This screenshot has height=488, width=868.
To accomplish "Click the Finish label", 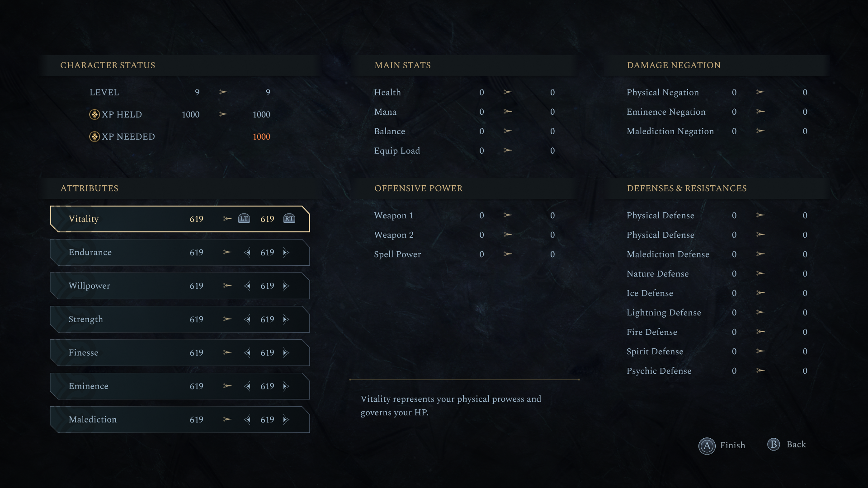I will (732, 446).
